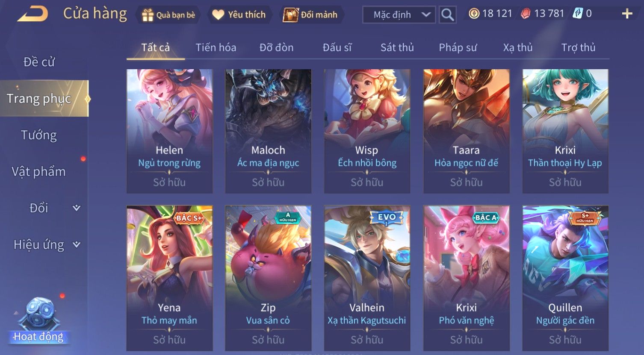This screenshot has width=644, height=355.
Task: Tap the gold coin balance icon
Action: point(474,14)
